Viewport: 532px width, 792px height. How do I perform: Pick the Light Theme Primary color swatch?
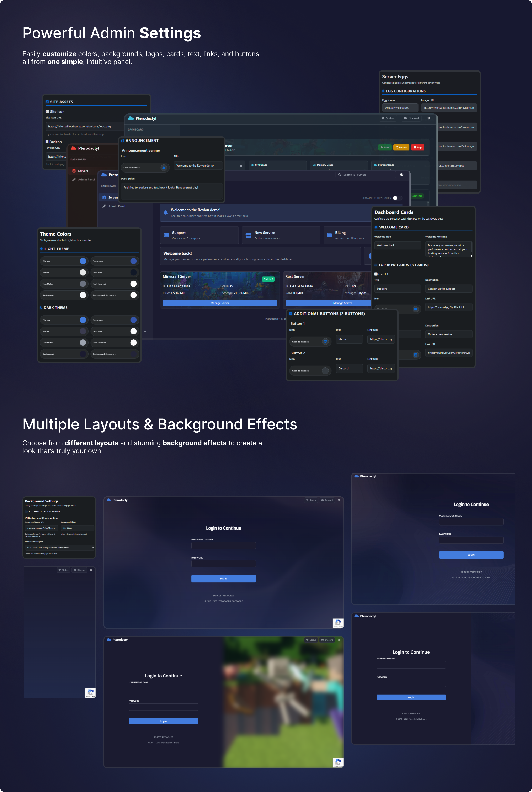pos(83,261)
